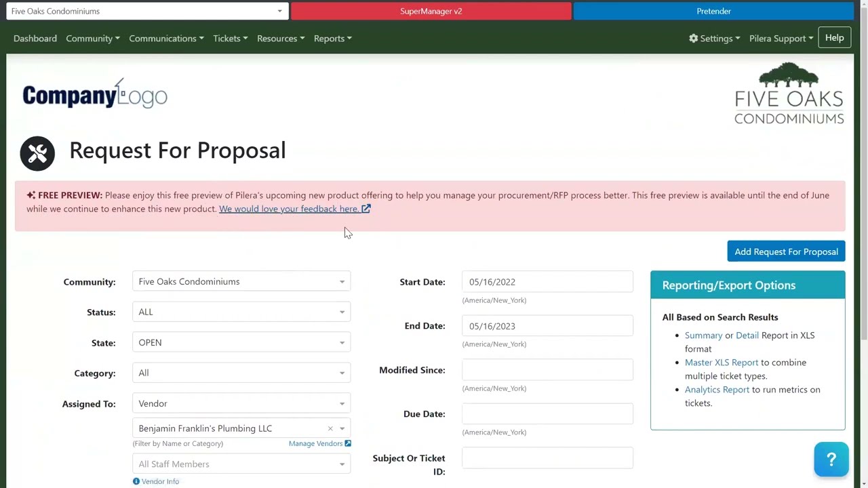868x488 pixels.
Task: Expand the Status dropdown showing ALL
Action: point(241,312)
